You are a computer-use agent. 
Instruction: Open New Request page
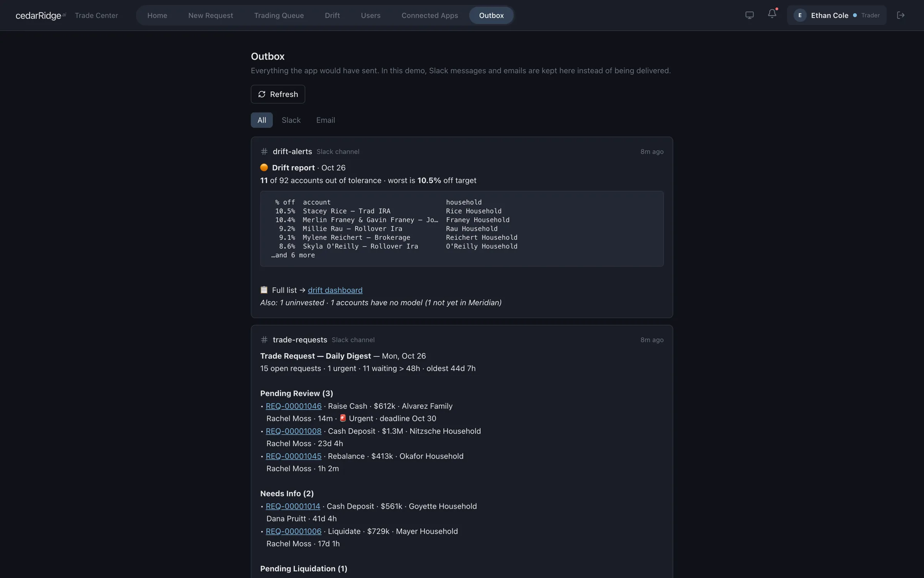pyautogui.click(x=211, y=15)
